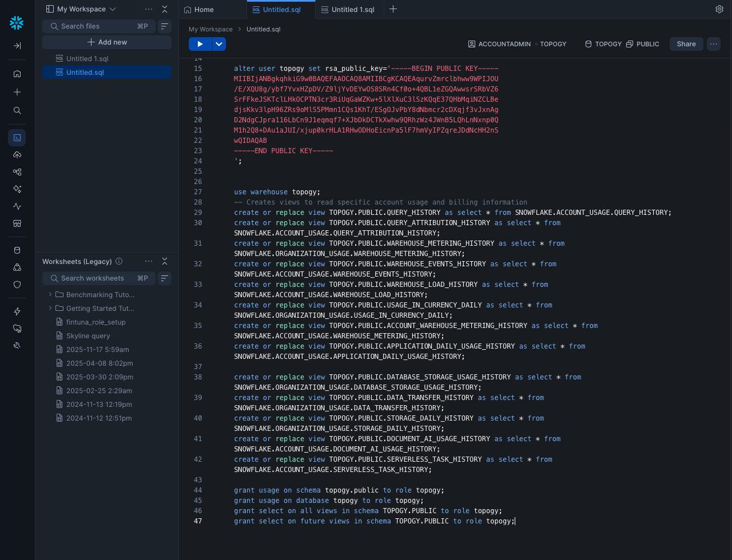Click the filter icon beside Search files

pos(164,26)
